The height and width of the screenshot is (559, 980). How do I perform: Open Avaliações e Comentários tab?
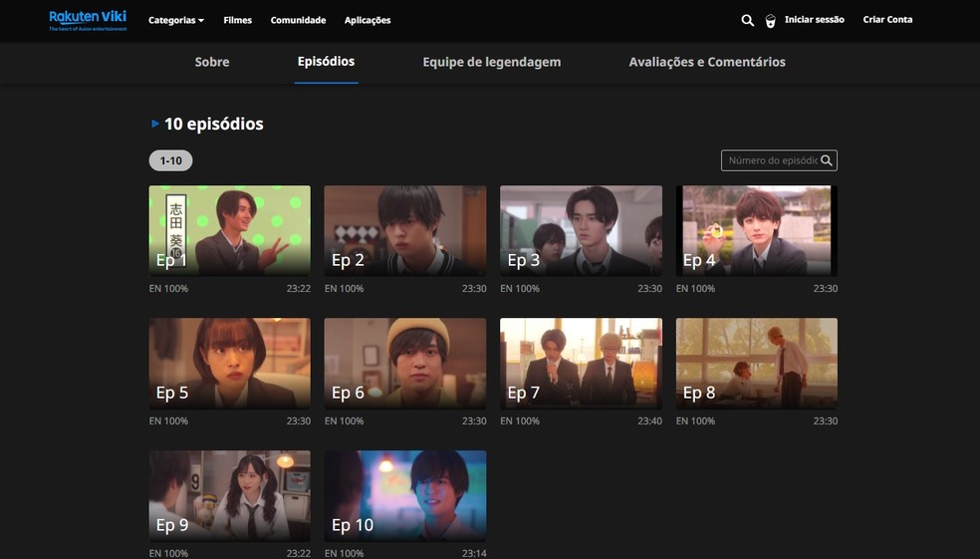(x=707, y=62)
